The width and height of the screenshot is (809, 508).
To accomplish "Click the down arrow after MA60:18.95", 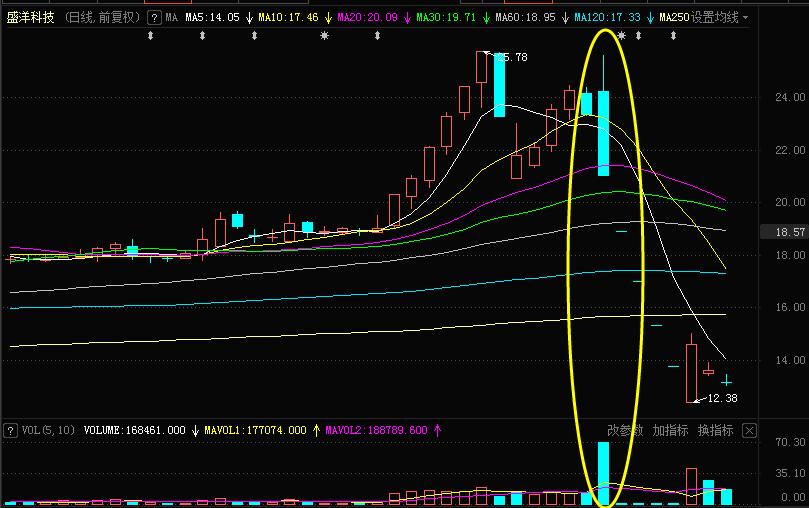I will pos(565,18).
